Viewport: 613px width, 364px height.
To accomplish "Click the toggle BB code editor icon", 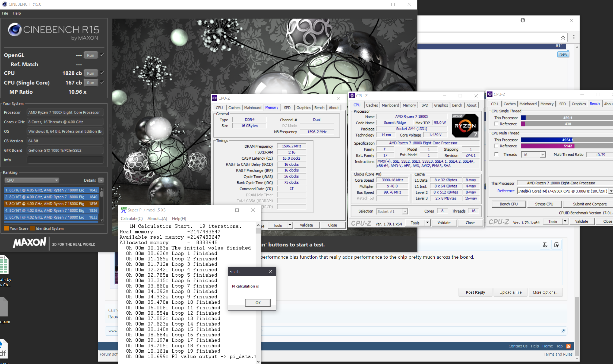I will 556,245.
